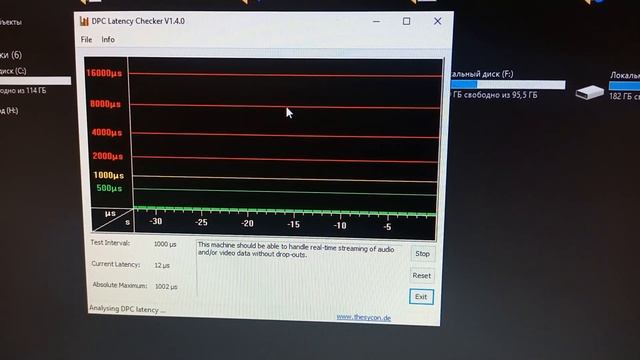The height and width of the screenshot is (360, 640).
Task: Click the -15 time axis label
Action: coord(293,224)
